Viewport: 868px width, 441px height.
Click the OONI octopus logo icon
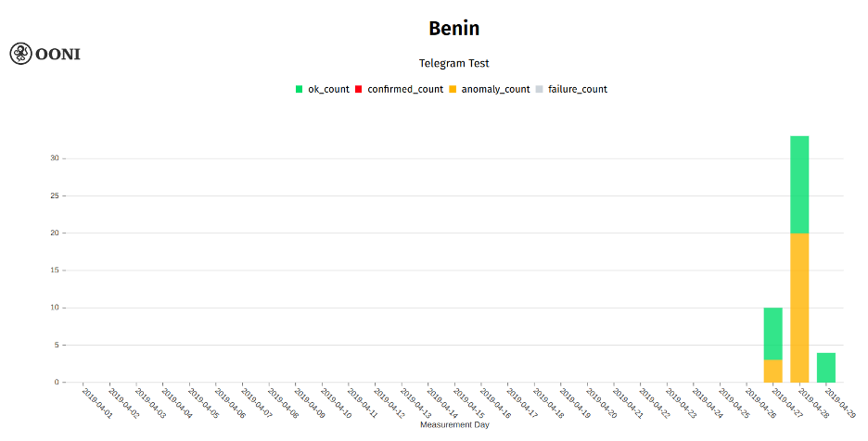(x=21, y=54)
